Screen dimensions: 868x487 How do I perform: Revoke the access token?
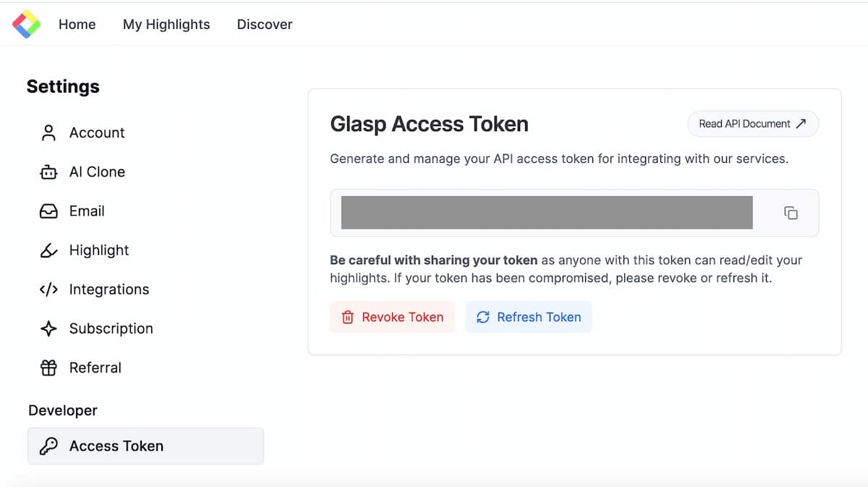pos(392,317)
